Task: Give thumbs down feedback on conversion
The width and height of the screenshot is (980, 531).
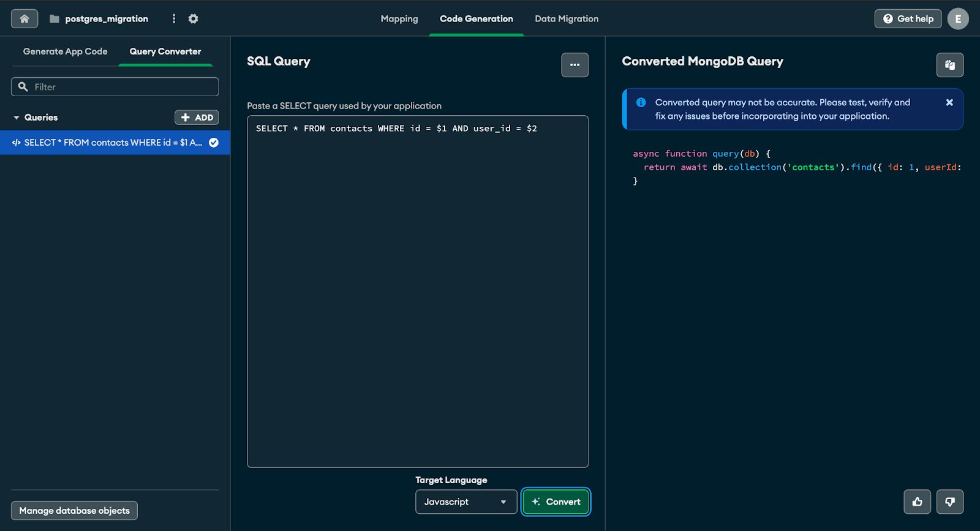Action: [949, 502]
